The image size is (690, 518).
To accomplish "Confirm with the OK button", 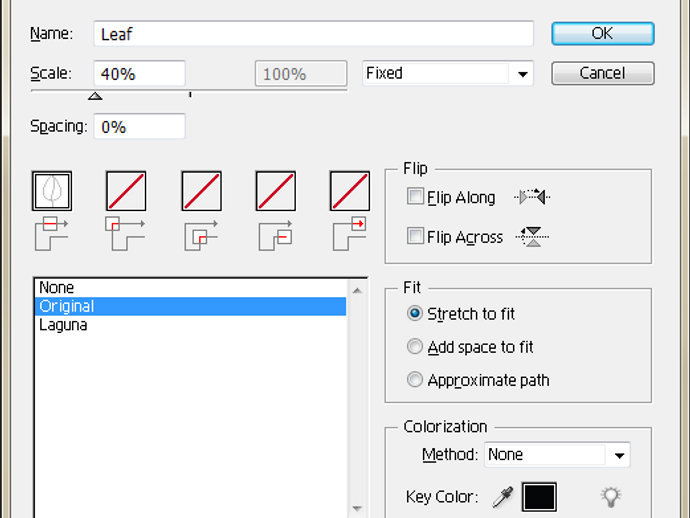I will pyautogui.click(x=603, y=33).
